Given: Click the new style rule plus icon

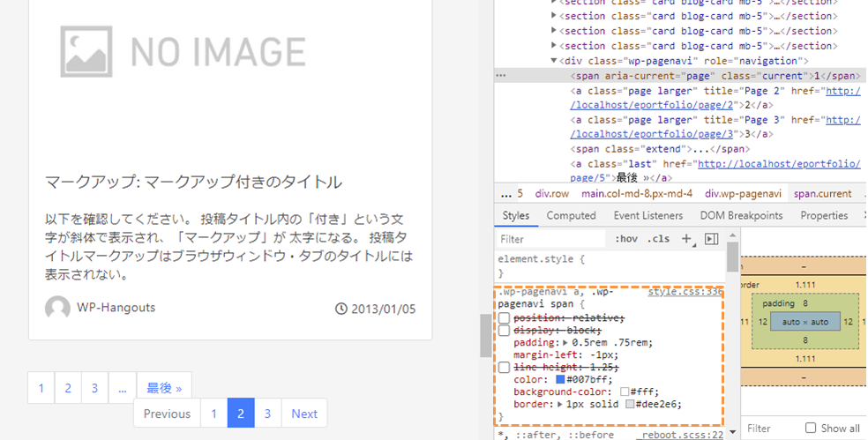Looking at the screenshot, I should pos(687,239).
